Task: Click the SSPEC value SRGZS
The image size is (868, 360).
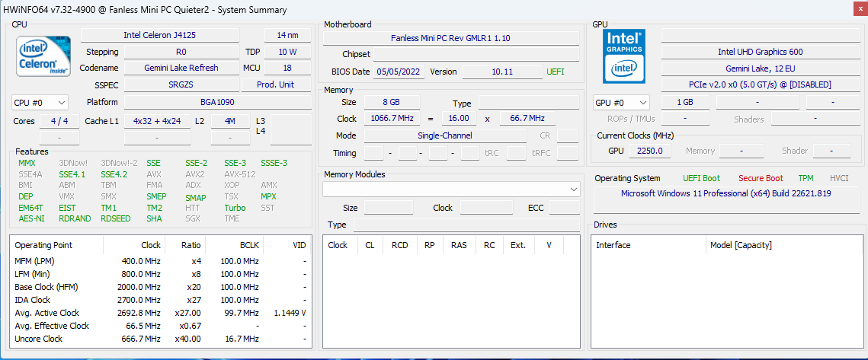Action: tap(181, 84)
